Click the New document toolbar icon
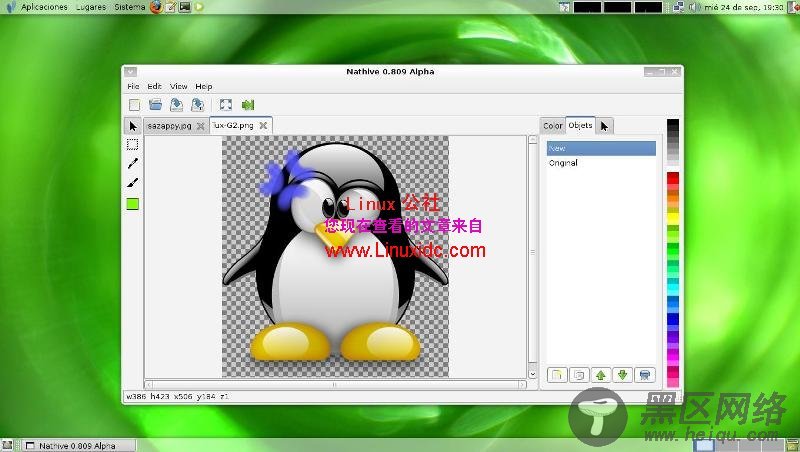The width and height of the screenshot is (800, 452). point(134,105)
